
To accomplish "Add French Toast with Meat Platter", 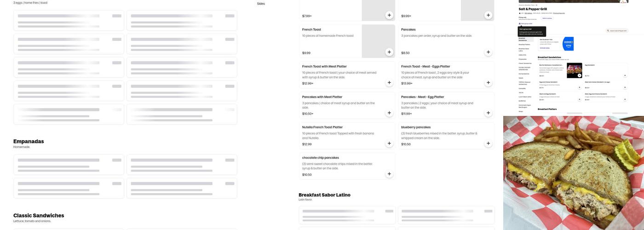I will point(389,83).
